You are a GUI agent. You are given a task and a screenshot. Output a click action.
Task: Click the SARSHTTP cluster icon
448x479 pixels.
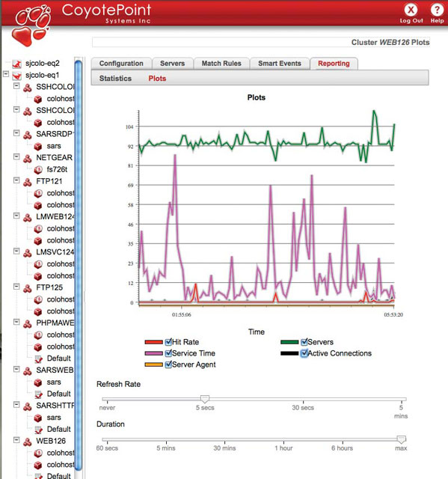28,406
